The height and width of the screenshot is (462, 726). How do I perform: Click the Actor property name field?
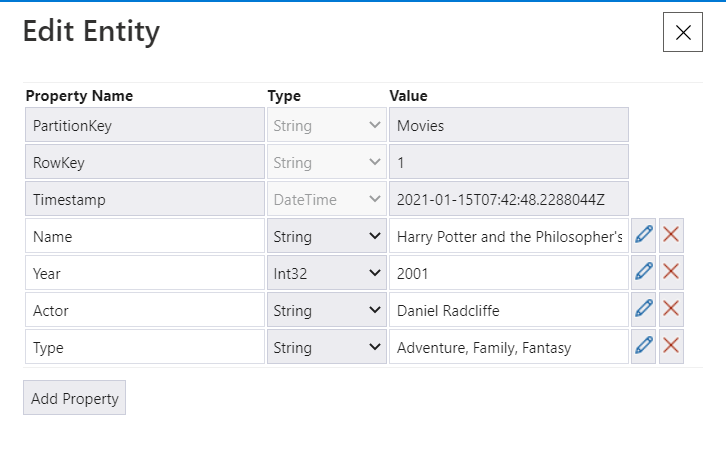coord(144,311)
